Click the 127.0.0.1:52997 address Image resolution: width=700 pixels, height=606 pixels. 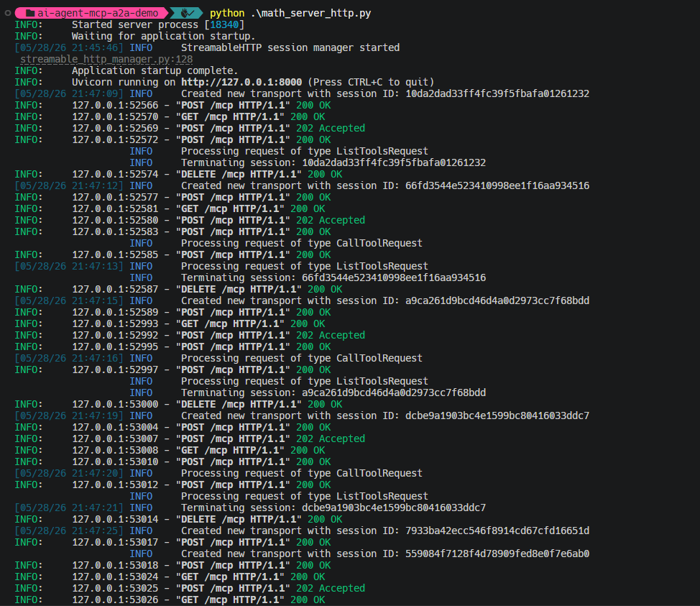pyautogui.click(x=115, y=369)
